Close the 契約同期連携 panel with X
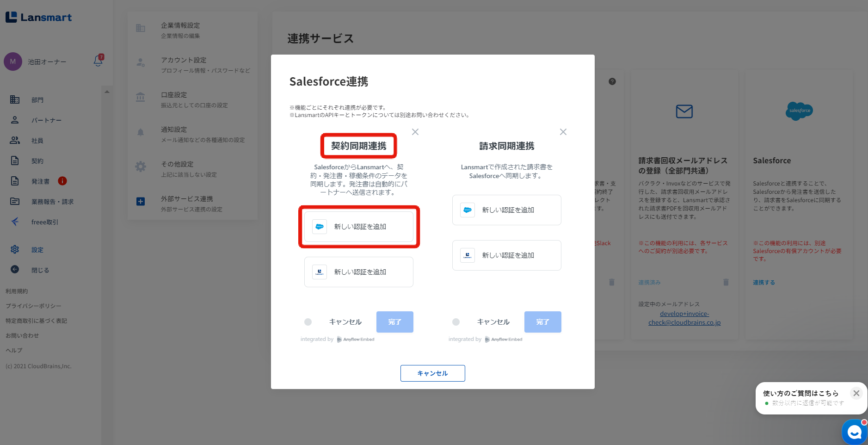This screenshot has height=445, width=868. coord(415,132)
